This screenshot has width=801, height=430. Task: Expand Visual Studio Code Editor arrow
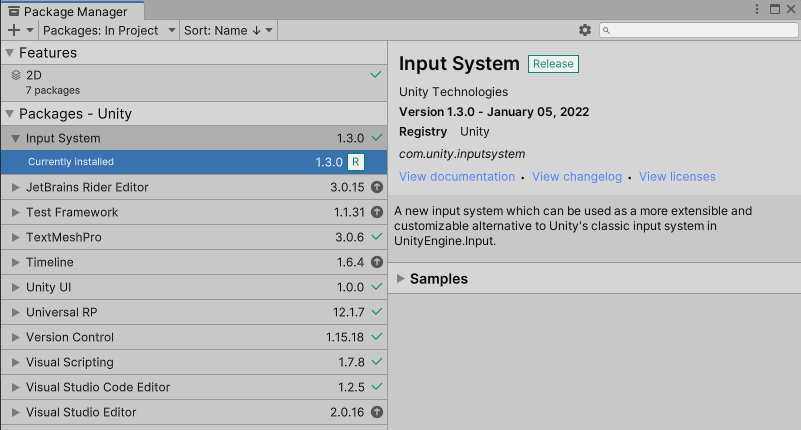pyautogui.click(x=16, y=388)
